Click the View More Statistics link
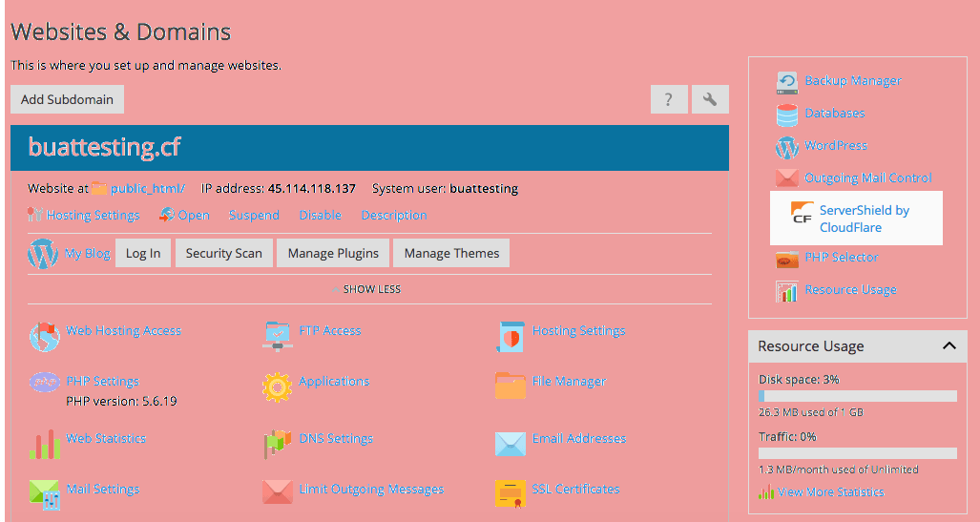 point(830,492)
